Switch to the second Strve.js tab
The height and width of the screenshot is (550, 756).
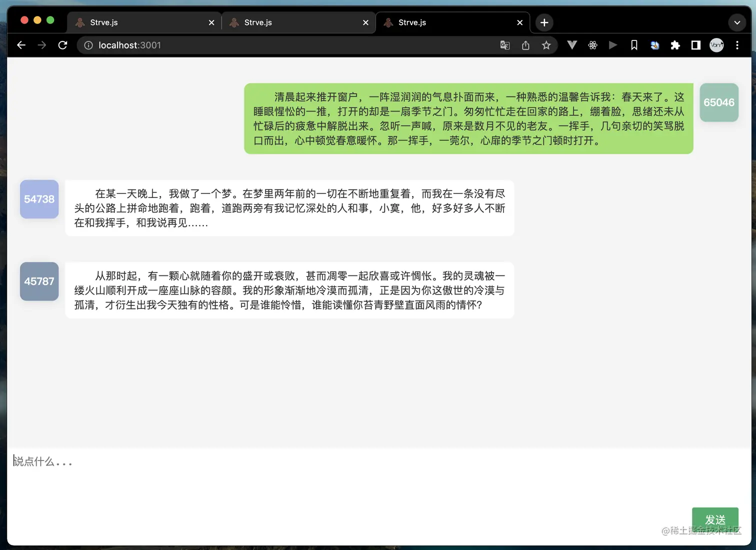pyautogui.click(x=298, y=22)
